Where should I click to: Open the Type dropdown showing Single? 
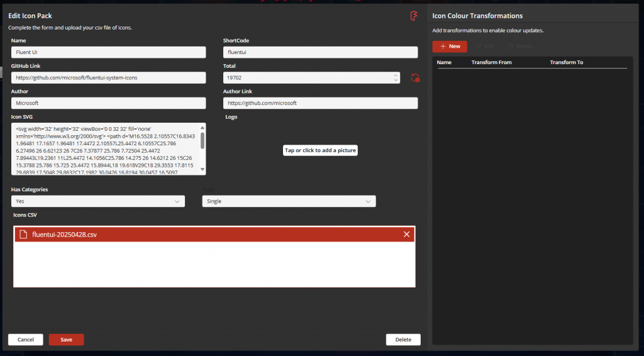tap(289, 201)
